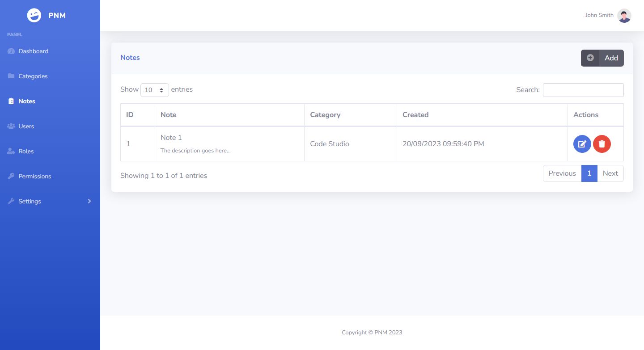Select page 1 in pagination
644x350 pixels.
point(589,173)
